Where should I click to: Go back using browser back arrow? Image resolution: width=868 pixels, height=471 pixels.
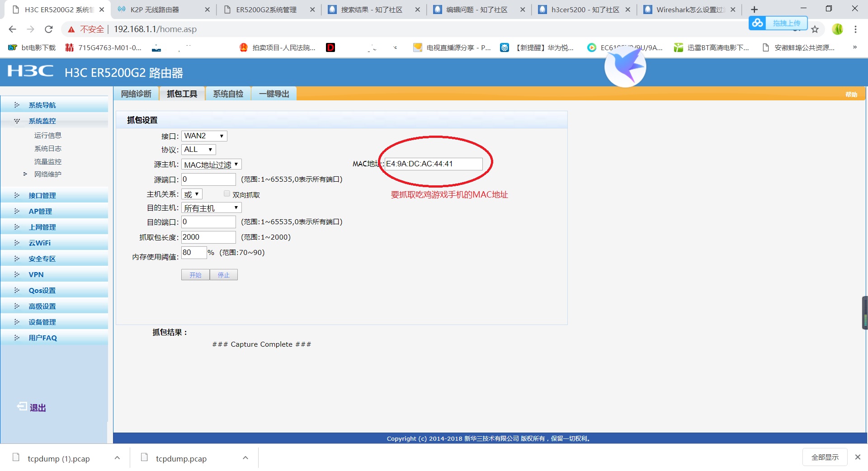(12, 29)
